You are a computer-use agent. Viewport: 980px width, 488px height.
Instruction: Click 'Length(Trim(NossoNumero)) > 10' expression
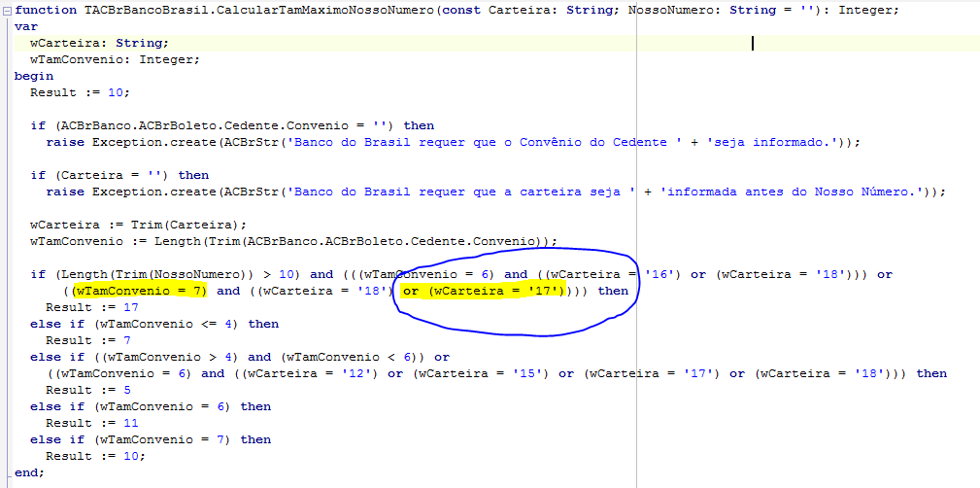pyautogui.click(x=179, y=274)
